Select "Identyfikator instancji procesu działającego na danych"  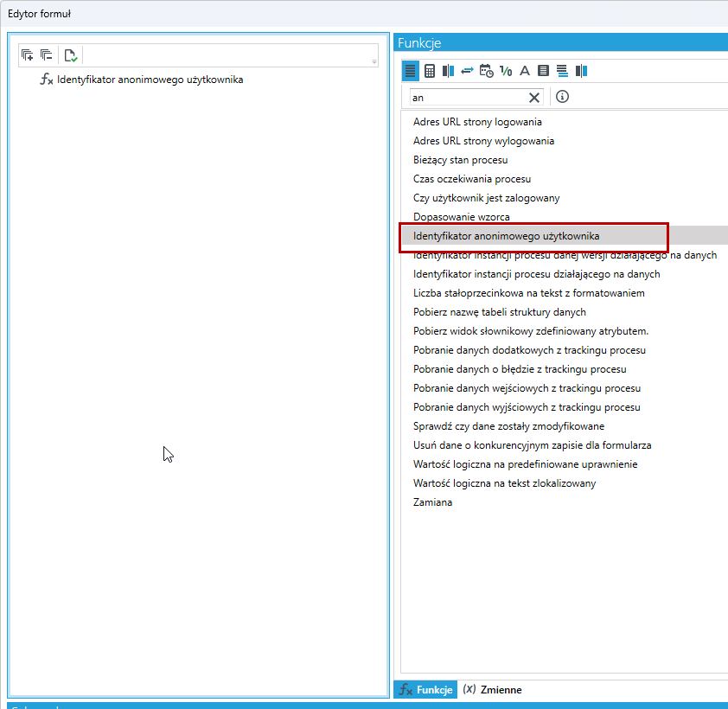click(x=536, y=274)
